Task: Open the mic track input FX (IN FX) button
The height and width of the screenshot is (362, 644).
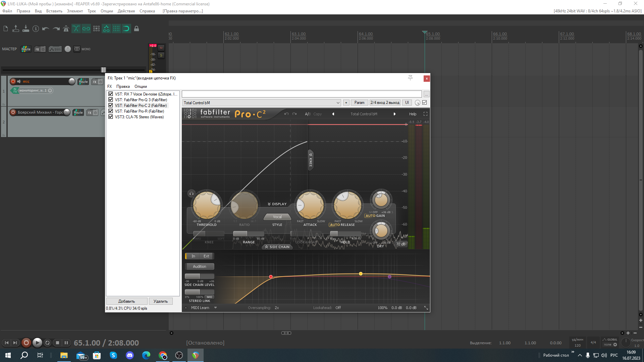Action: tap(15, 90)
